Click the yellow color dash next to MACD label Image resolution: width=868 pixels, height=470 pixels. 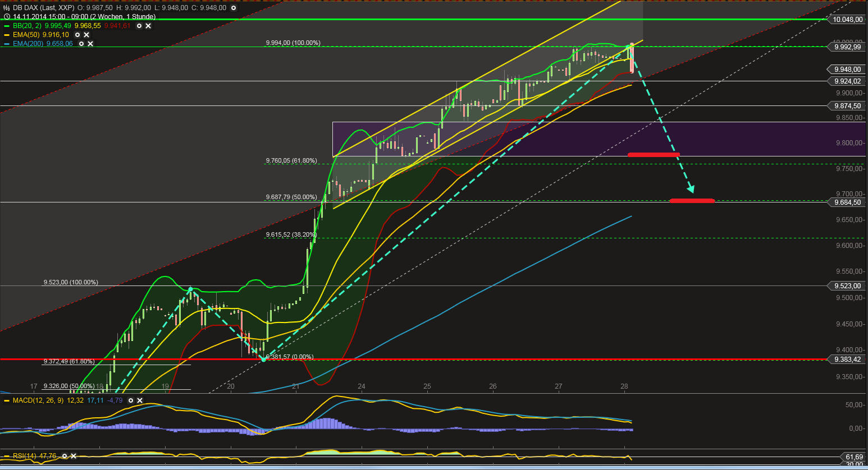pyautogui.click(x=7, y=400)
